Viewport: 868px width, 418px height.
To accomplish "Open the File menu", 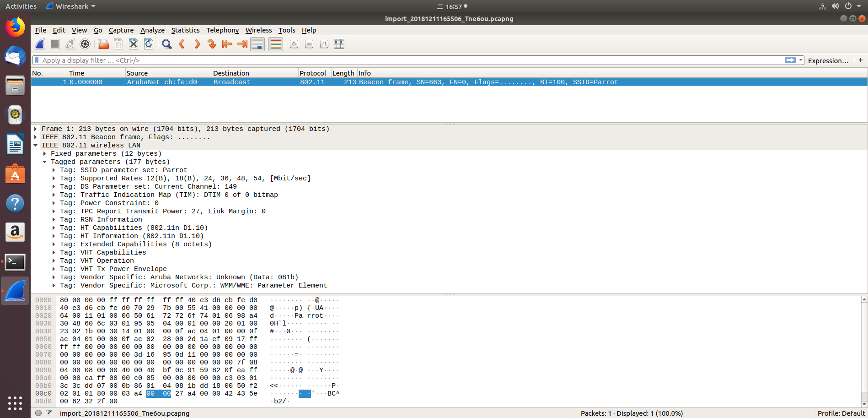I will (41, 30).
